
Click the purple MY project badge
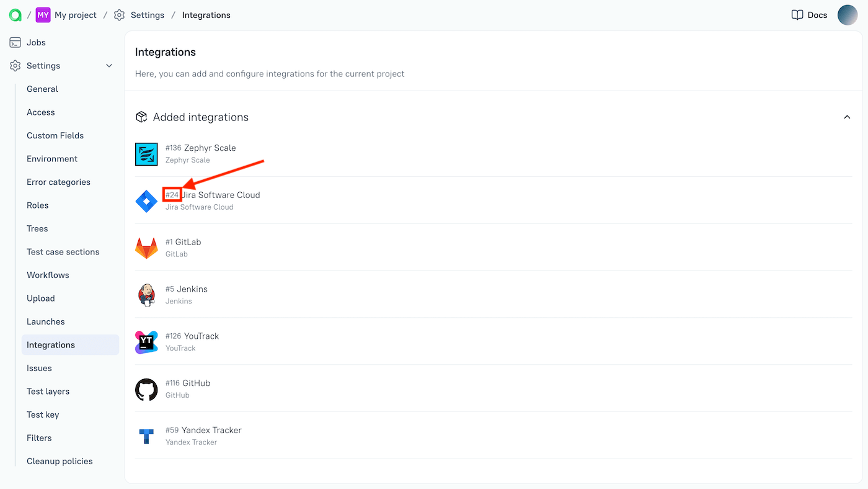(x=43, y=15)
